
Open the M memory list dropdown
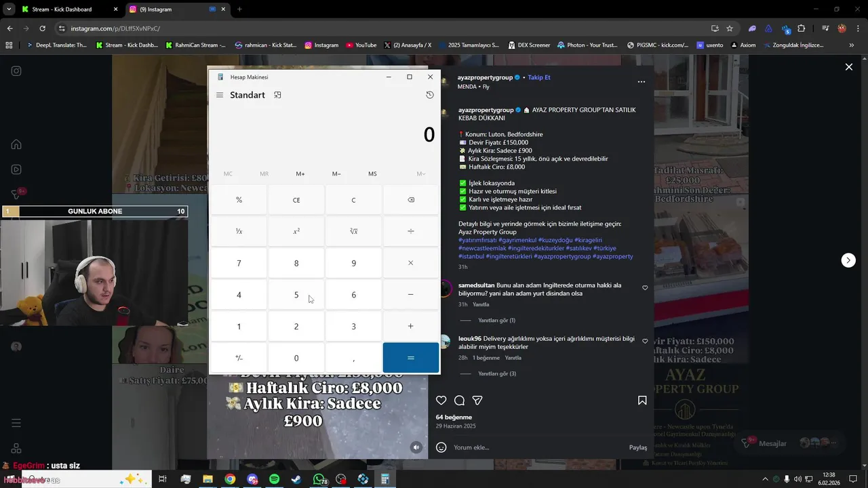[421, 174]
